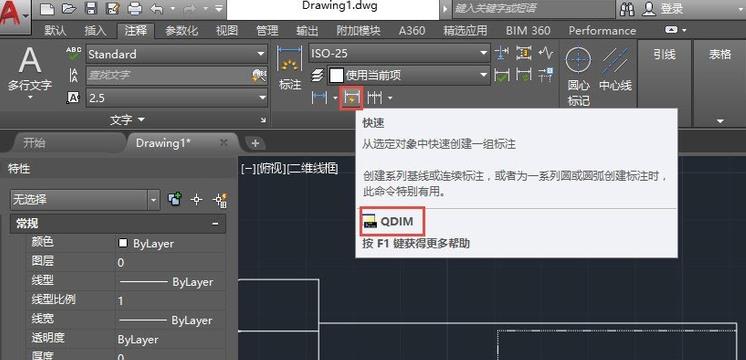
Task: Click the quick select icon in 特性
Action: (220, 200)
